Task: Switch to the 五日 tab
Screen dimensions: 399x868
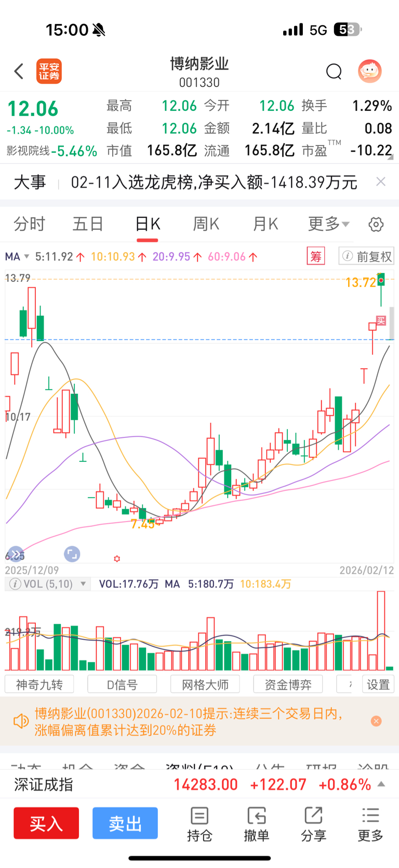Action: 88,224
